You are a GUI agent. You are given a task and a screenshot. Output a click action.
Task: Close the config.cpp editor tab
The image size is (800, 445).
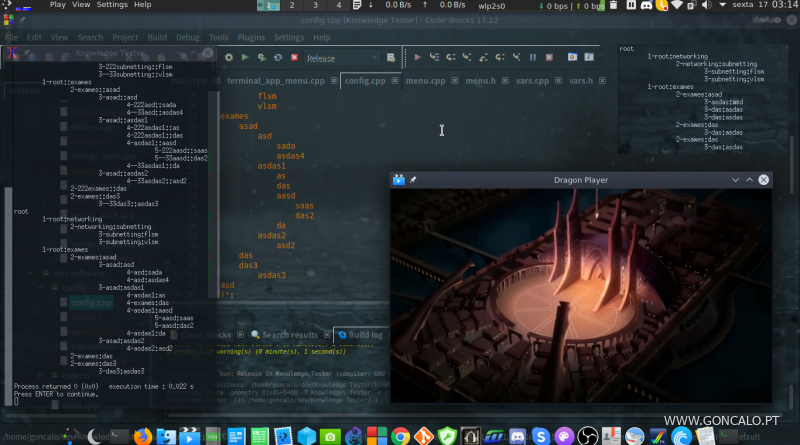tap(394, 80)
